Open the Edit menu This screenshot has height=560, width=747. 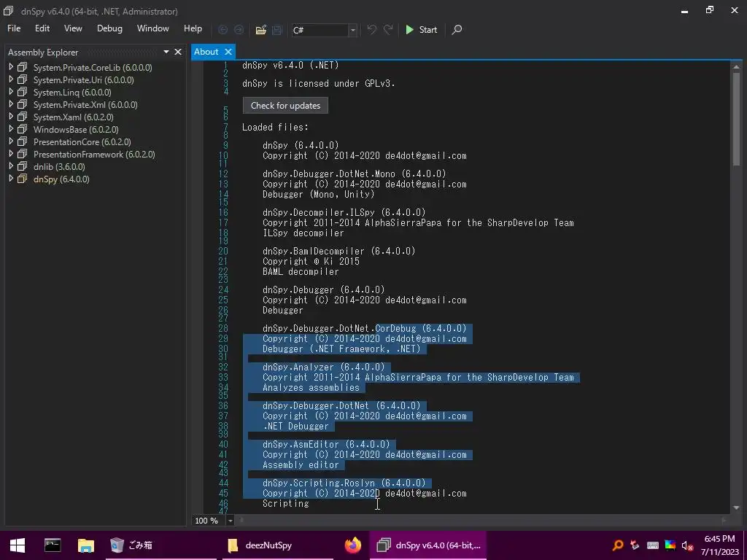42,28
